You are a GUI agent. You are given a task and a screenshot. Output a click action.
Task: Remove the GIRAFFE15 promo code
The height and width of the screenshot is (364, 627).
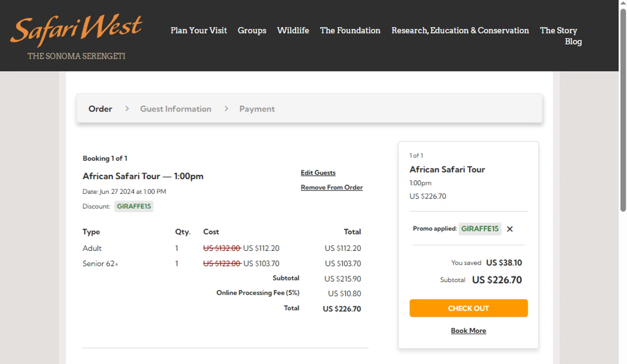pos(510,229)
